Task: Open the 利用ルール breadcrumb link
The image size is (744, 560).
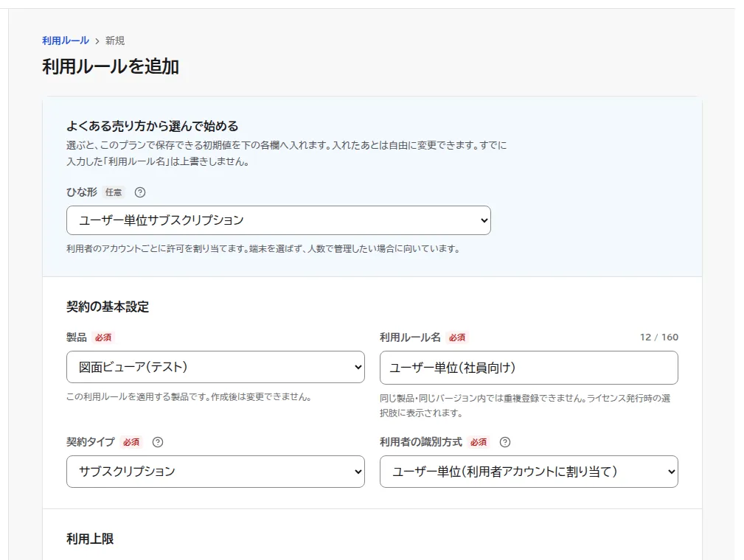Action: 66,41
